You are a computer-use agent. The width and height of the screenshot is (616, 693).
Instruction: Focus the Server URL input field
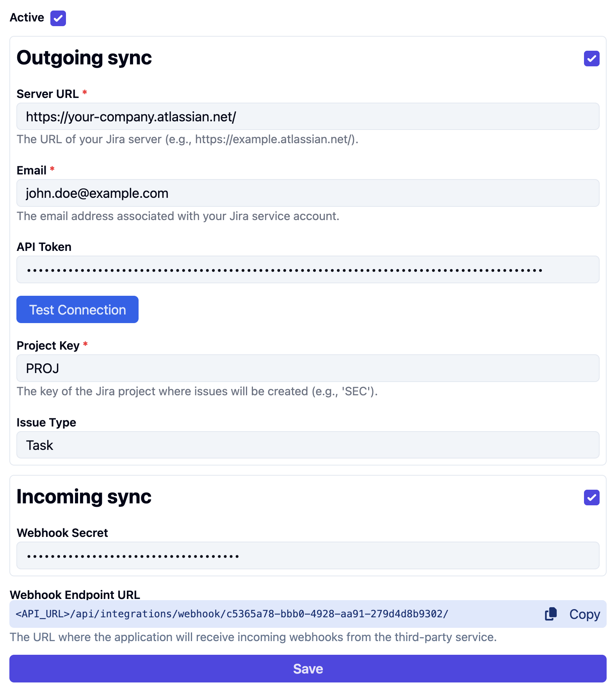[x=308, y=117]
